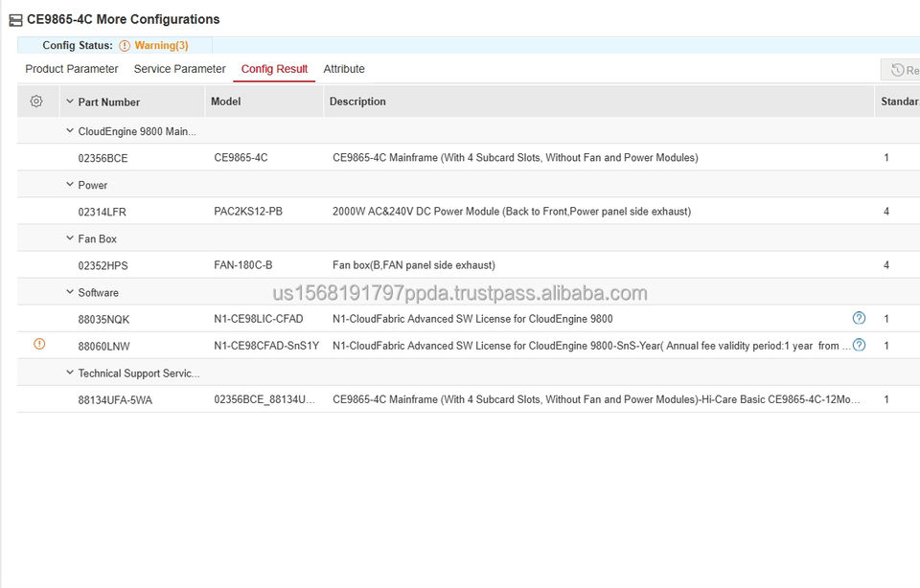
Task: Collapse the Power group
Action: (x=70, y=185)
